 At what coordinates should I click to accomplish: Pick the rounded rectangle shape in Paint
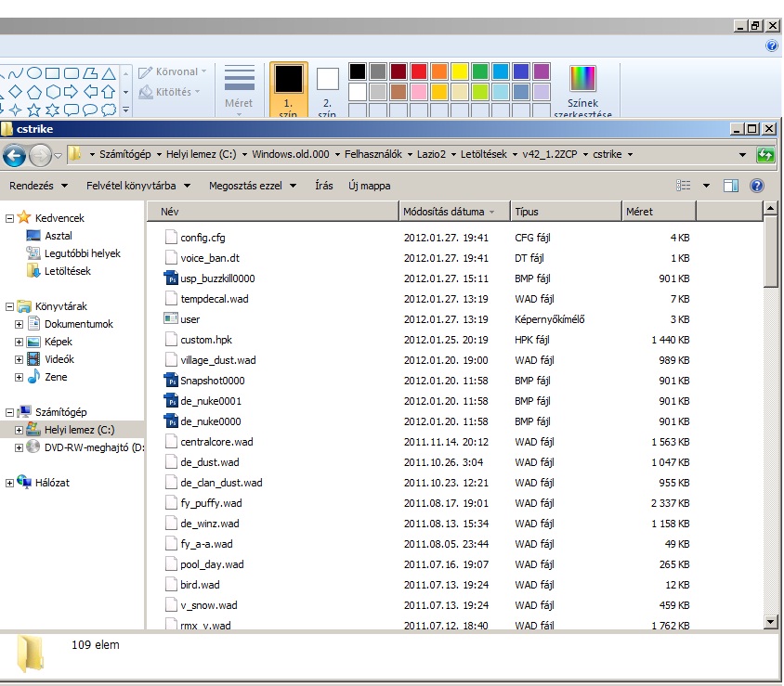72,73
